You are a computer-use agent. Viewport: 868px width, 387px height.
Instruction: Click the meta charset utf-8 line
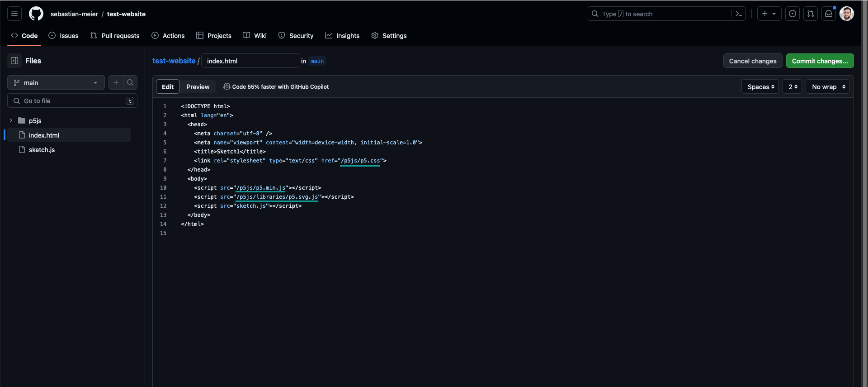tap(233, 134)
